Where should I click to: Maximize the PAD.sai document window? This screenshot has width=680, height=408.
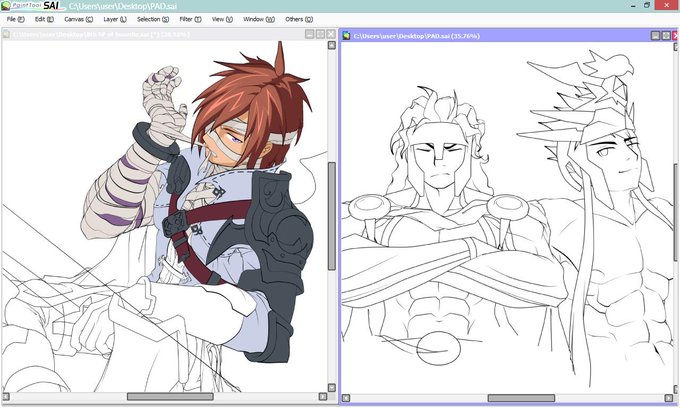666,36
